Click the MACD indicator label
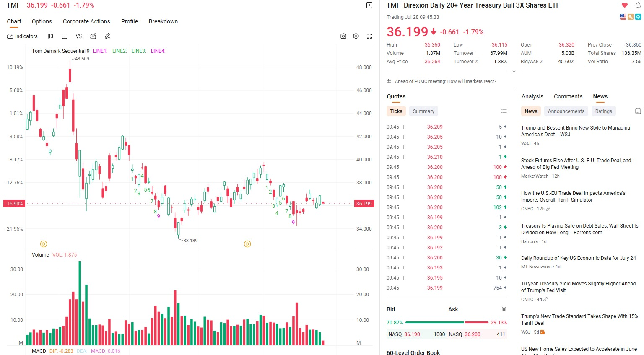This screenshot has height=355, width=644. coord(39,351)
